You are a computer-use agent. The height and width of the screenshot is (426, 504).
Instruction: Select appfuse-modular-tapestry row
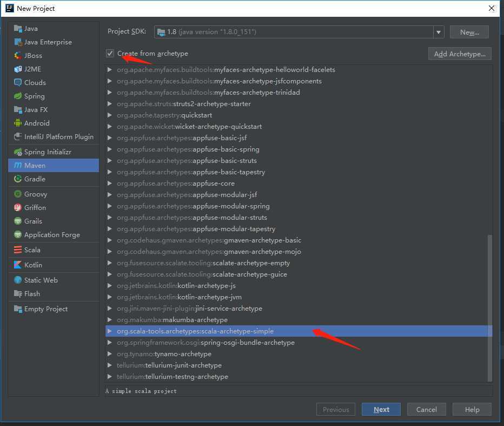click(x=299, y=229)
